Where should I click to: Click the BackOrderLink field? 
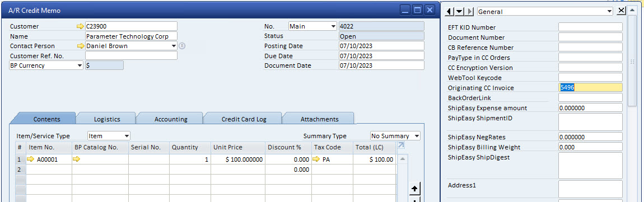coord(590,97)
